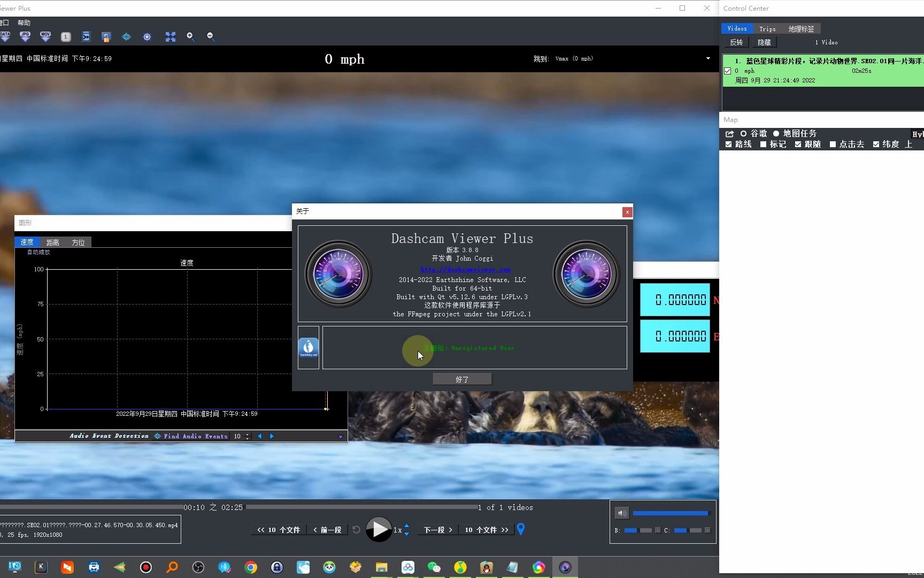Switch to the Videos tab
This screenshot has width=924, height=578.
point(737,28)
